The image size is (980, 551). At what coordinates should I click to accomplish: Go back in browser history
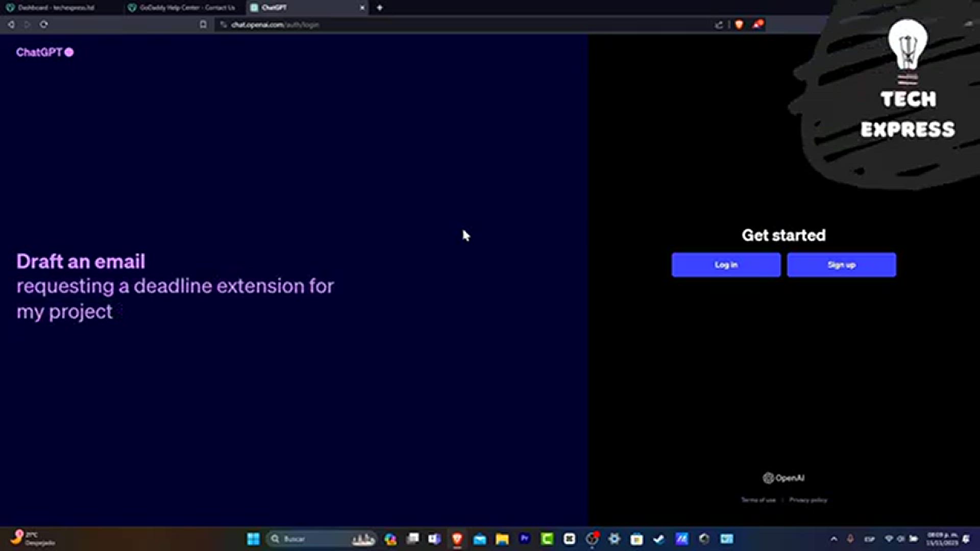click(x=11, y=24)
